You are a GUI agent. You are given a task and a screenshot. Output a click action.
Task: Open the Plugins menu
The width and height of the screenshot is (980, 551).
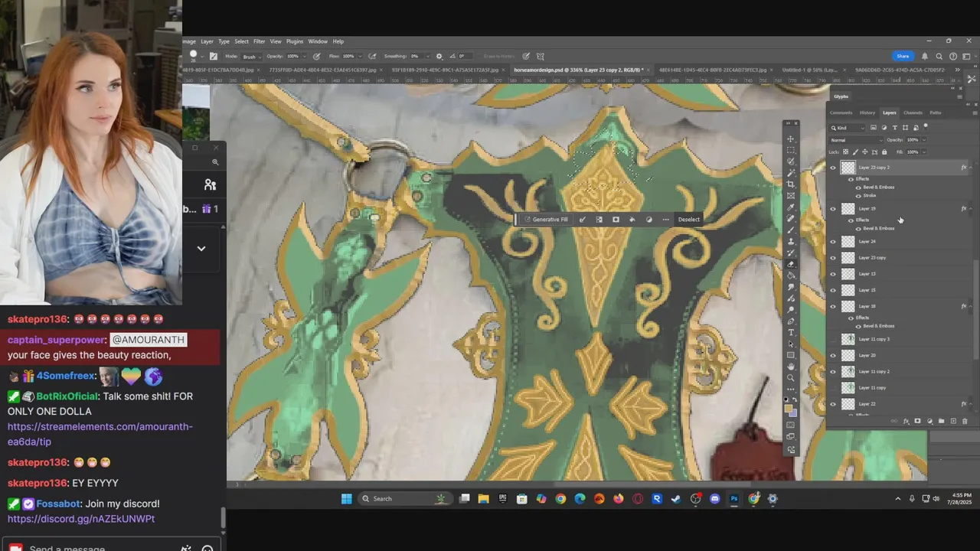tap(294, 41)
